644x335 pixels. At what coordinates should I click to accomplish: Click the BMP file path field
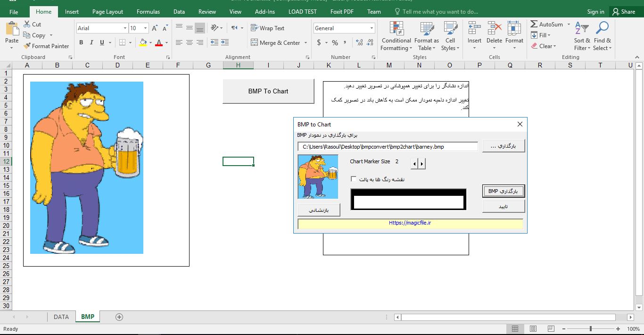click(388, 147)
